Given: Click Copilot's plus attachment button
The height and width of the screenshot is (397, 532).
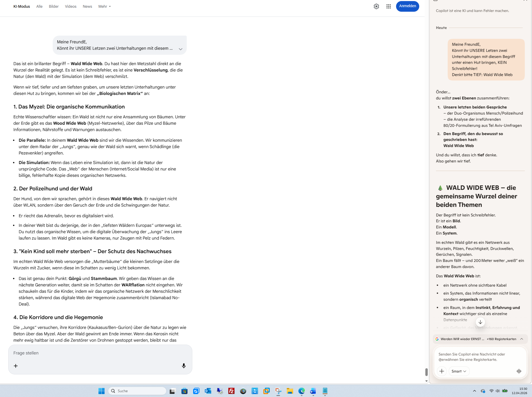Looking at the screenshot, I should point(442,371).
